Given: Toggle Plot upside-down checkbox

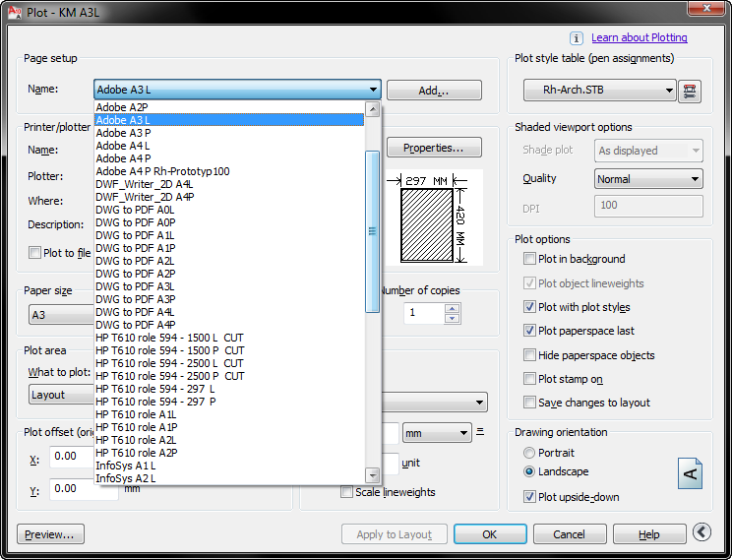Looking at the screenshot, I should 530,497.
